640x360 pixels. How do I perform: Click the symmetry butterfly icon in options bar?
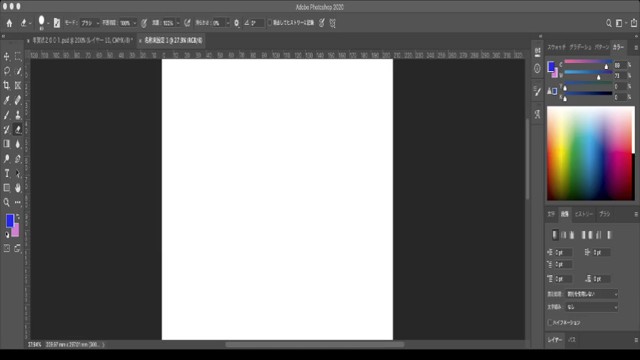[x=333, y=23]
